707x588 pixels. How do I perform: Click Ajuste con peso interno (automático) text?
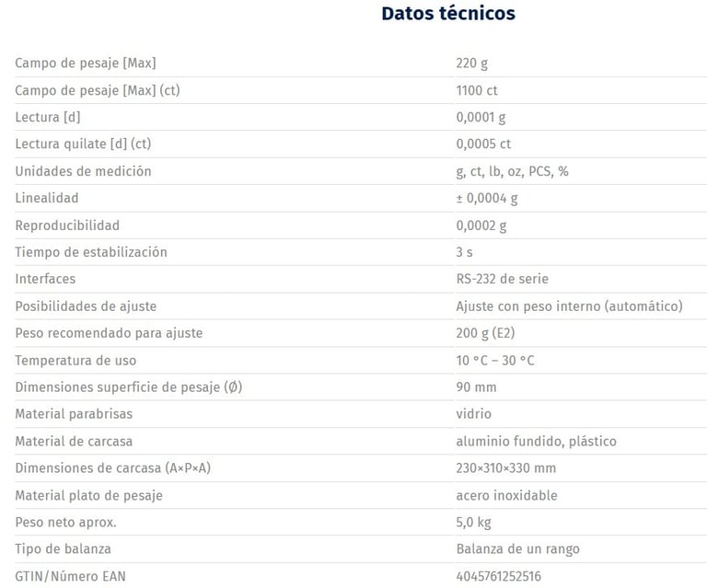click(570, 306)
